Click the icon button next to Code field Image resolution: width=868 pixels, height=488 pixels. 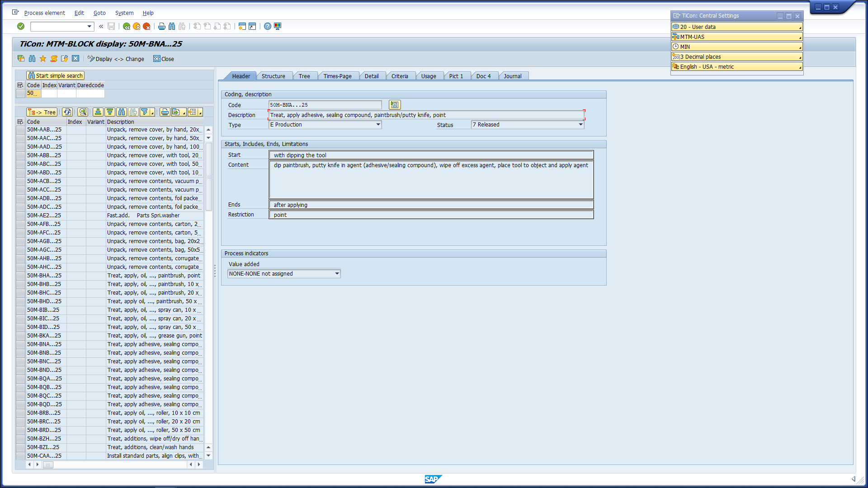[395, 105]
